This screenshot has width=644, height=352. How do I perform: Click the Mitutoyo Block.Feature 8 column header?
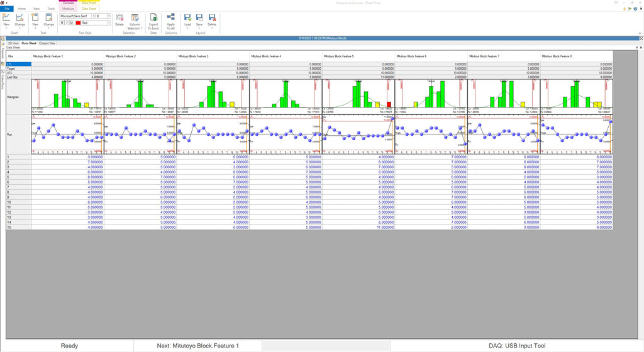[x=577, y=56]
